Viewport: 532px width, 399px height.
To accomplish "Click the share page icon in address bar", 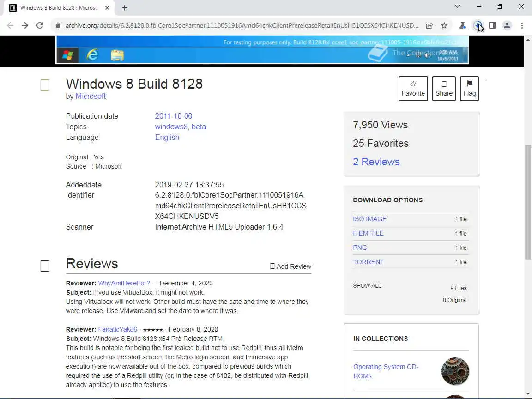I will tap(429, 25).
